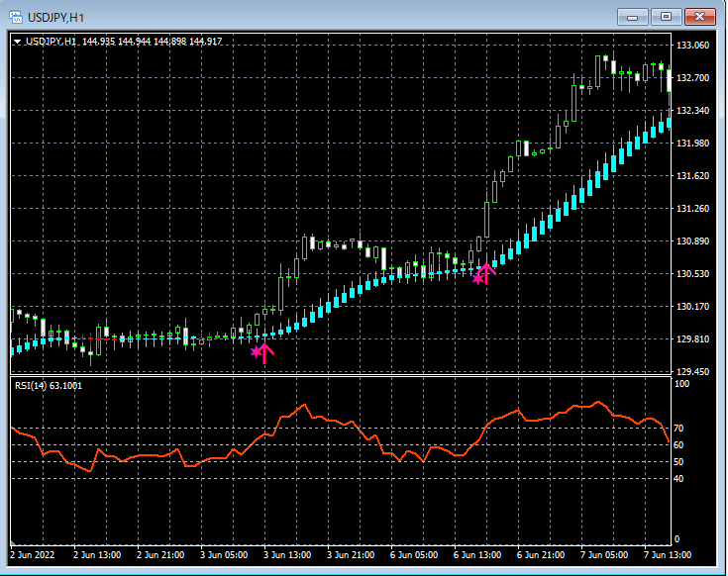Expand the chart dropdown triangle beside USDJPY,H1
Viewport: 728px width, 576px height.
(18, 42)
